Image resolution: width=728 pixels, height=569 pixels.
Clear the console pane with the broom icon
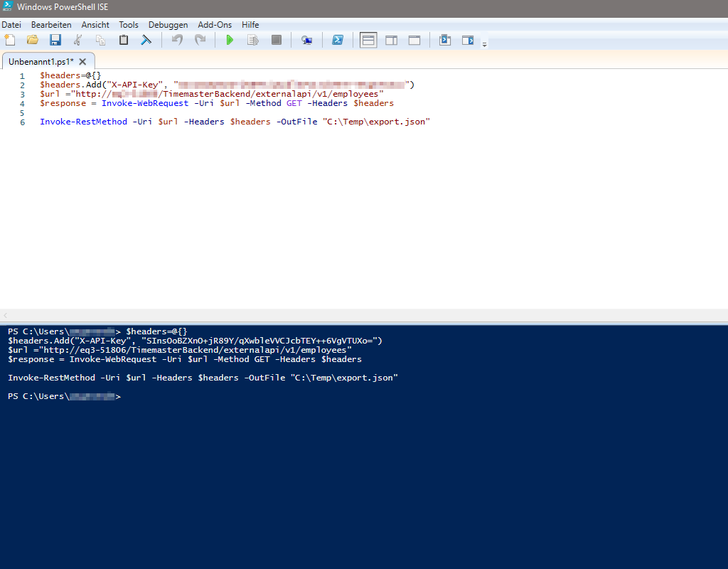pos(146,40)
